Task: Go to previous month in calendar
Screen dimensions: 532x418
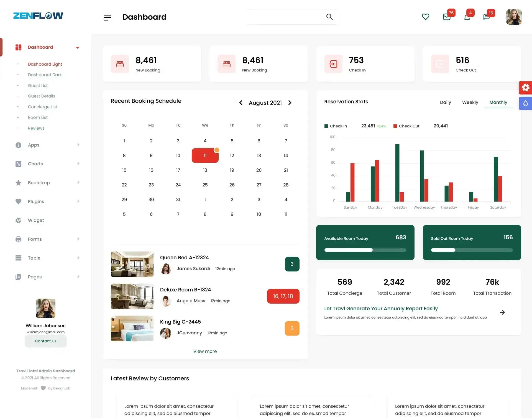Action: click(x=241, y=103)
